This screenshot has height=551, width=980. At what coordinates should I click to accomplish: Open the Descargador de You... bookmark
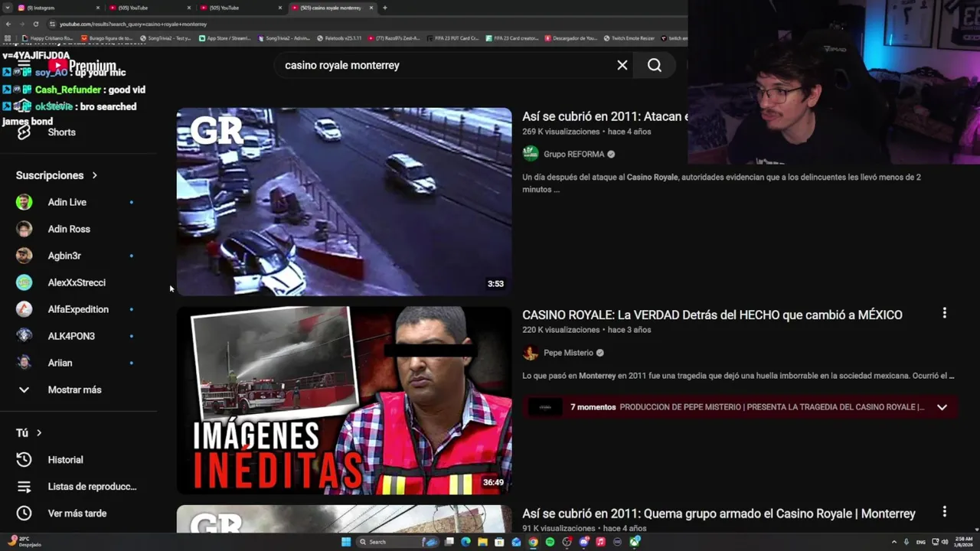570,37
